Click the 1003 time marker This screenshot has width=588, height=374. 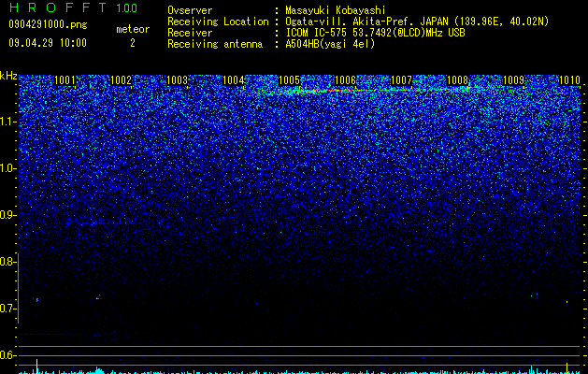point(177,80)
